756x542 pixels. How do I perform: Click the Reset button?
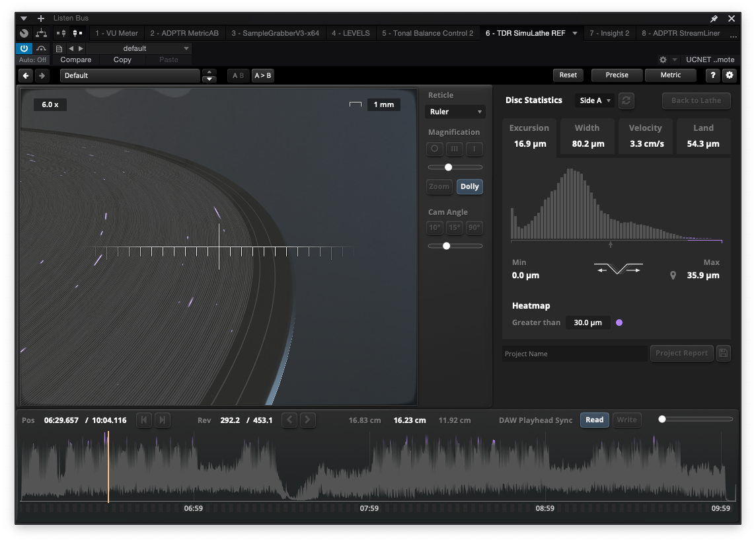point(568,75)
